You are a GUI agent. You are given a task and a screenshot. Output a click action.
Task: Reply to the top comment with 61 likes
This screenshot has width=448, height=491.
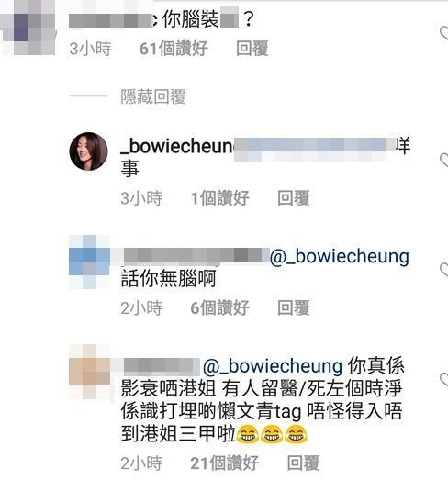pos(252,49)
